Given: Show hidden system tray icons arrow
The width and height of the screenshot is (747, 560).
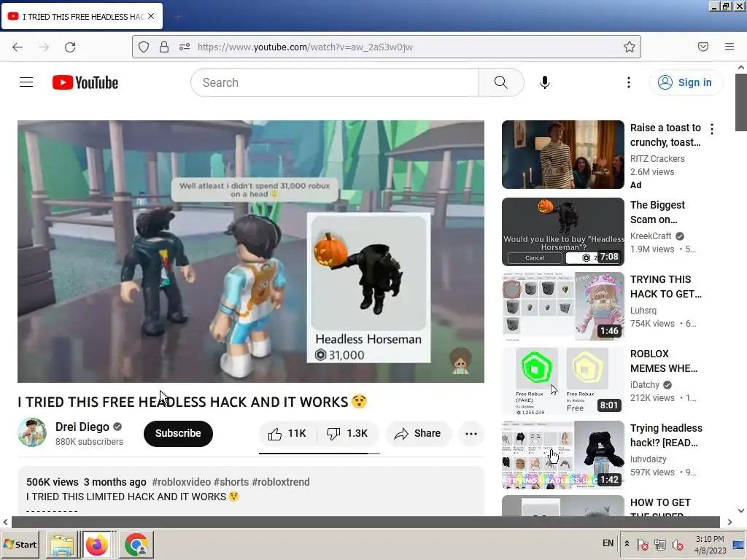Looking at the screenshot, I should point(627,543).
